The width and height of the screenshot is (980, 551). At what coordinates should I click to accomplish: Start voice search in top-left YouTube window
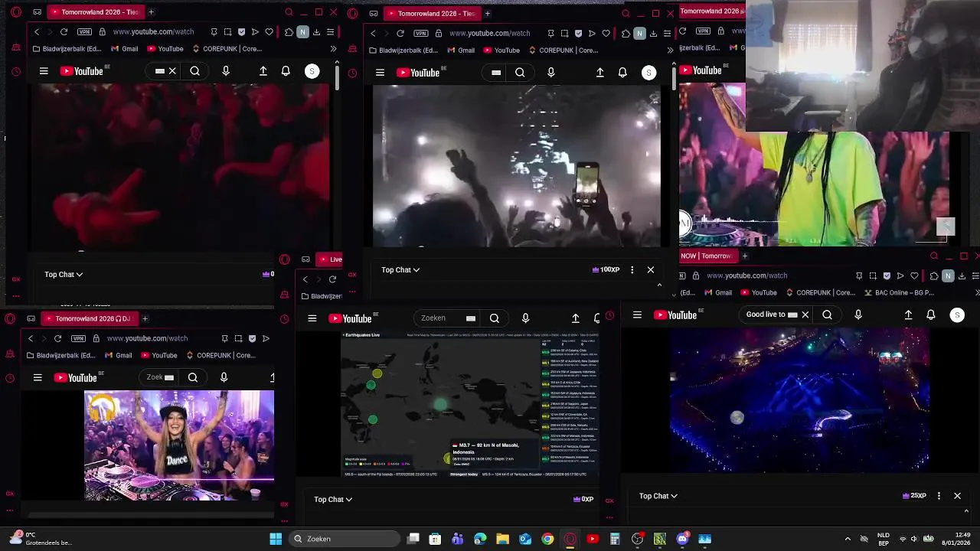coord(225,71)
